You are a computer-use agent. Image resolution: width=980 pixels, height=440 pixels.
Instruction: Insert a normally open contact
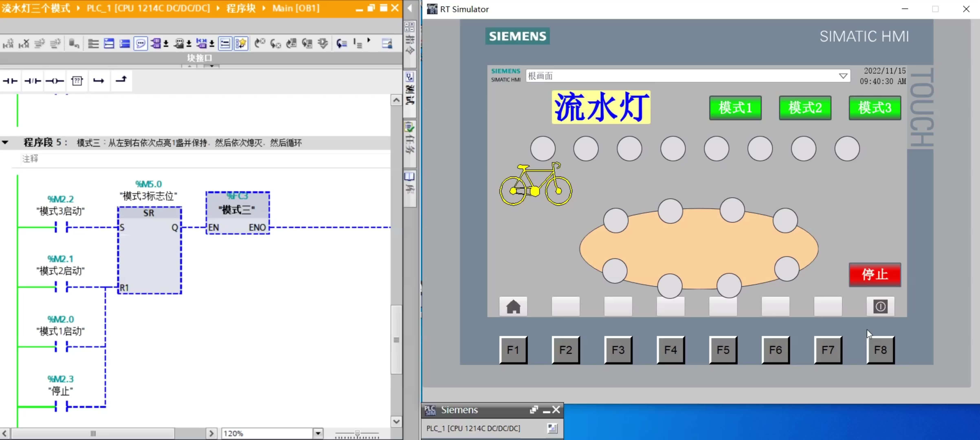tap(10, 81)
